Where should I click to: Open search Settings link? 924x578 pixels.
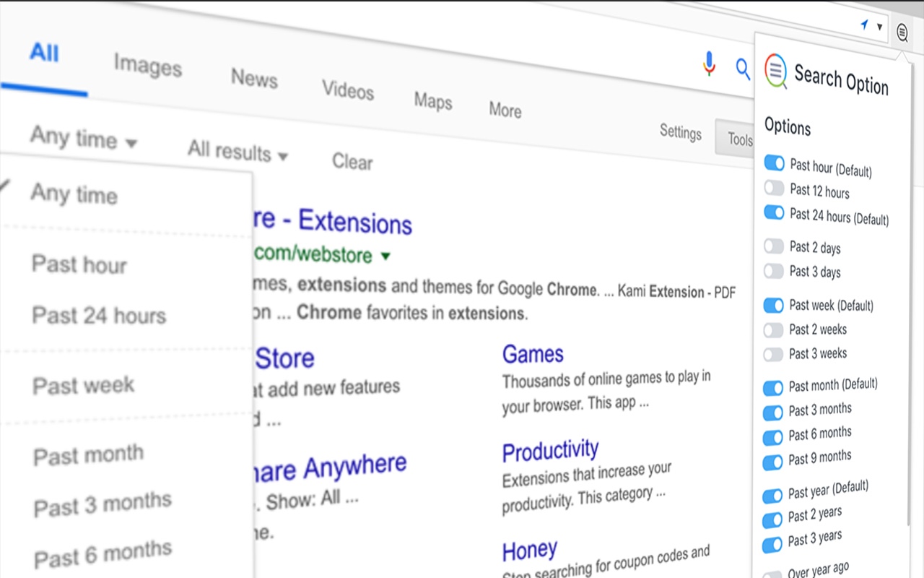(681, 132)
